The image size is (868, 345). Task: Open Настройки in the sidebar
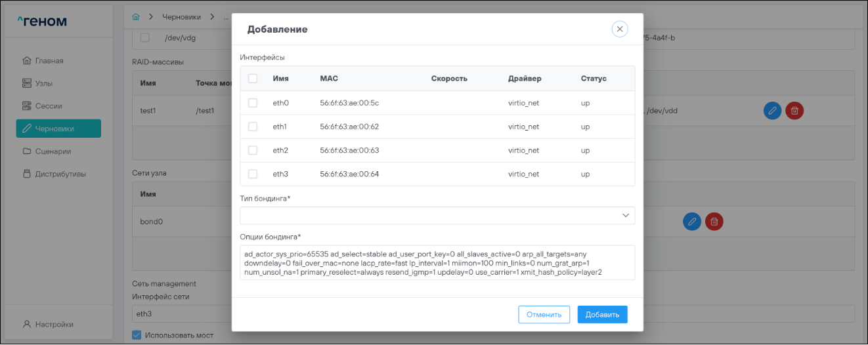(53, 324)
